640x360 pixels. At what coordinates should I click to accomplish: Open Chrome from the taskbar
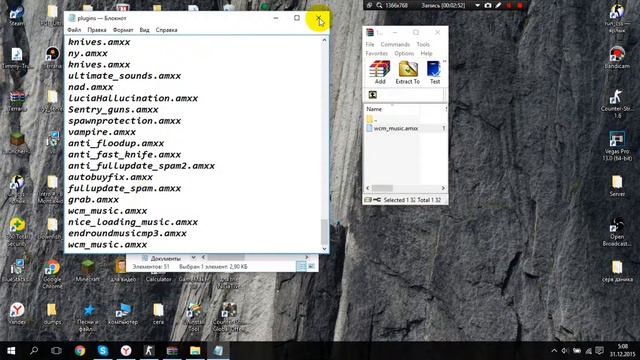click(x=80, y=351)
